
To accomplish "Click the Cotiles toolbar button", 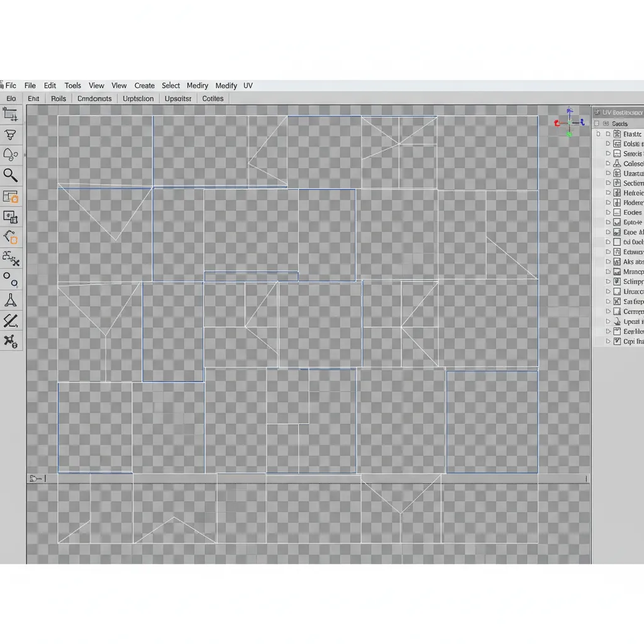I will pyautogui.click(x=213, y=98).
